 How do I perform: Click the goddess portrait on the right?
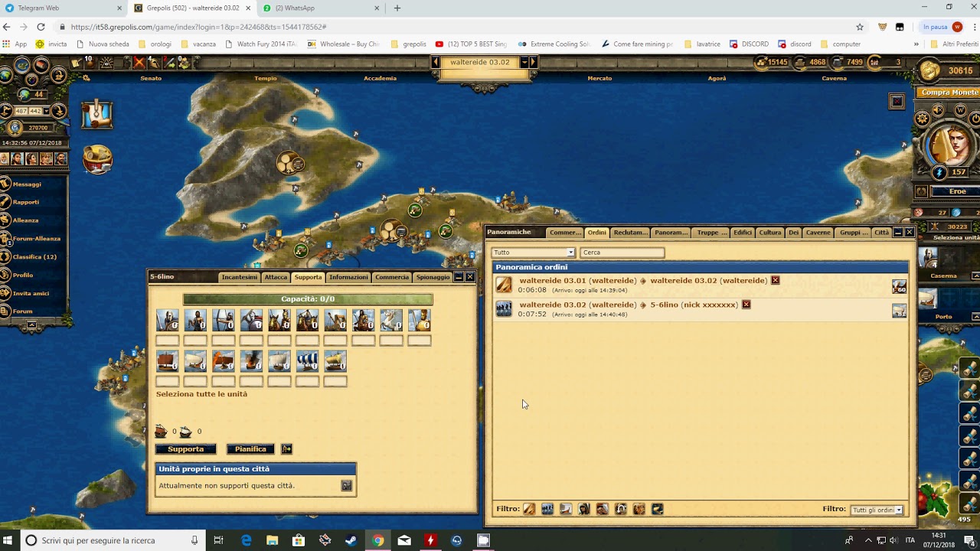[x=950, y=144]
